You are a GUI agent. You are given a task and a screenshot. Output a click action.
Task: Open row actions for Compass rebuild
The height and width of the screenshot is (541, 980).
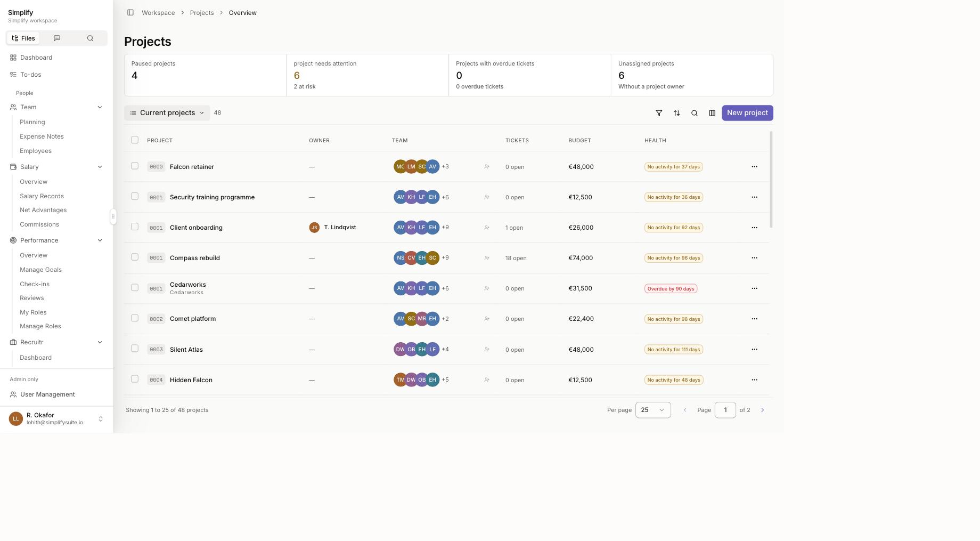pos(754,258)
